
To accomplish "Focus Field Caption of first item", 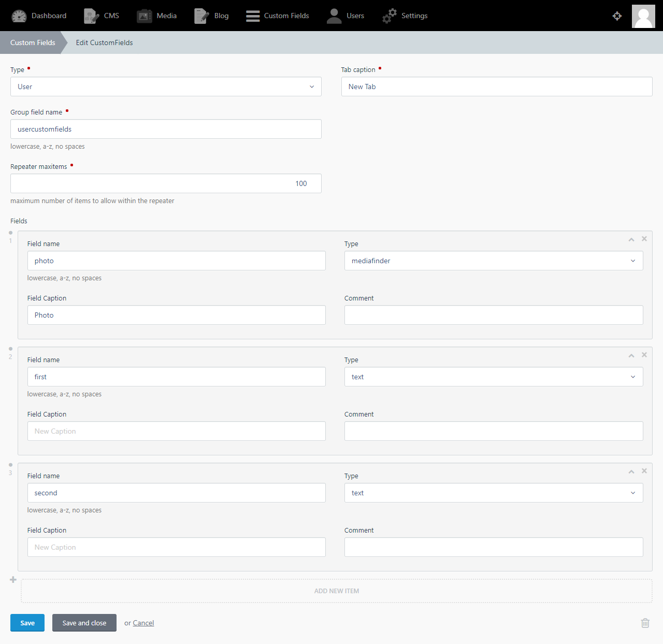I will (177, 431).
